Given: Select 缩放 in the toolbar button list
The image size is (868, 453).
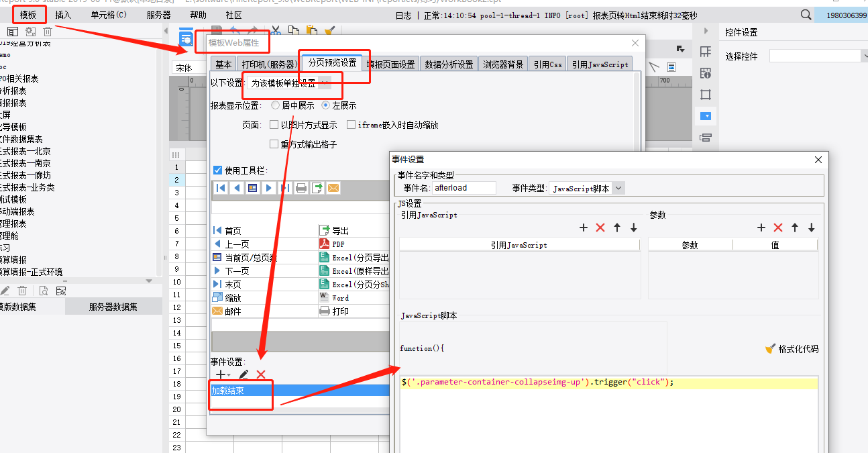Looking at the screenshot, I should click(x=264, y=298).
